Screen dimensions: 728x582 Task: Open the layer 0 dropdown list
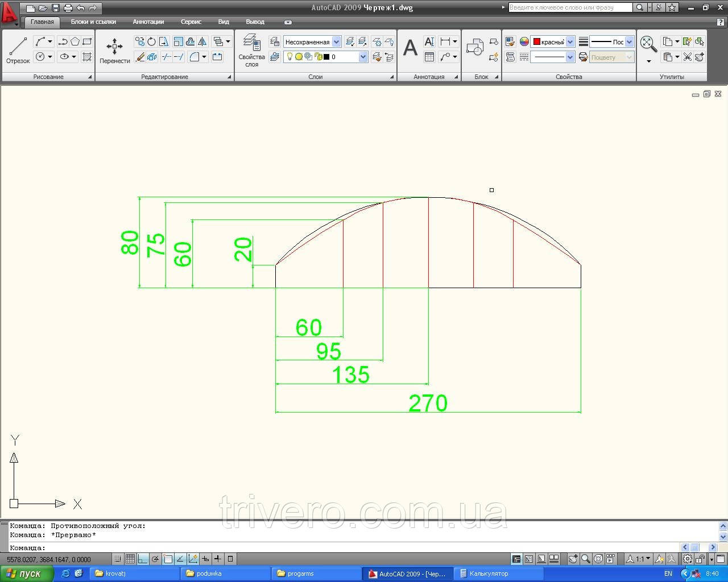pyautogui.click(x=363, y=57)
